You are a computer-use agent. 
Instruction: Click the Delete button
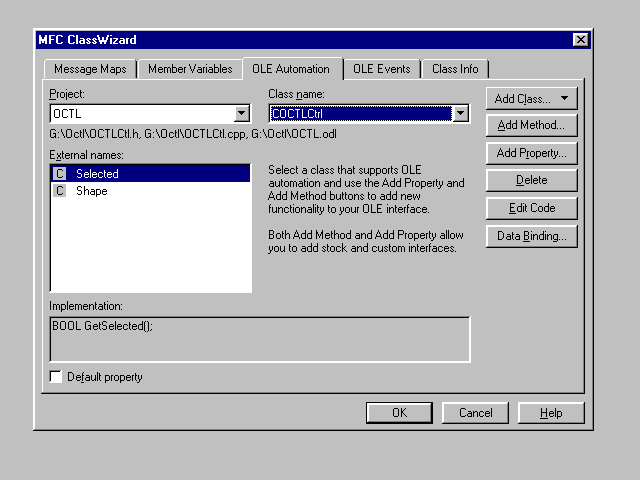531,180
